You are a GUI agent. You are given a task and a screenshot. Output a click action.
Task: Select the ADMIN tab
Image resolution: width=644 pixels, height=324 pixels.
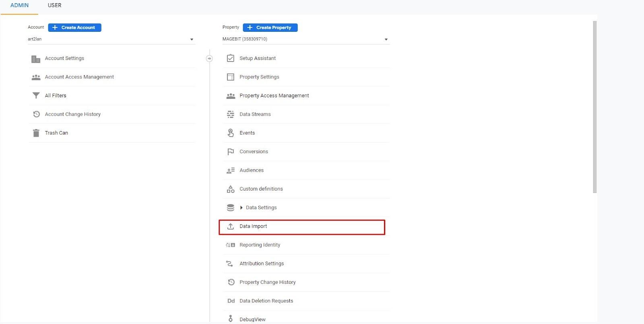tap(19, 5)
